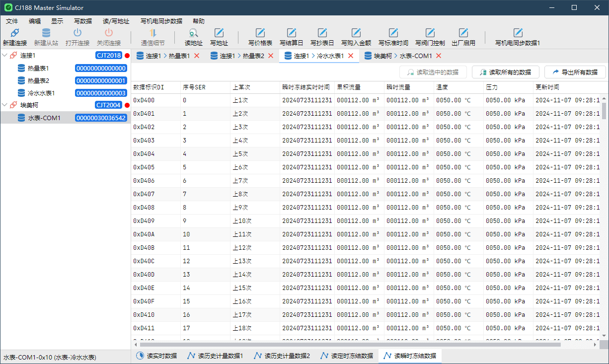Switch to the 埃美柯 > 水表-COM1 tab
The height and width of the screenshot is (364, 609).
coord(403,56)
